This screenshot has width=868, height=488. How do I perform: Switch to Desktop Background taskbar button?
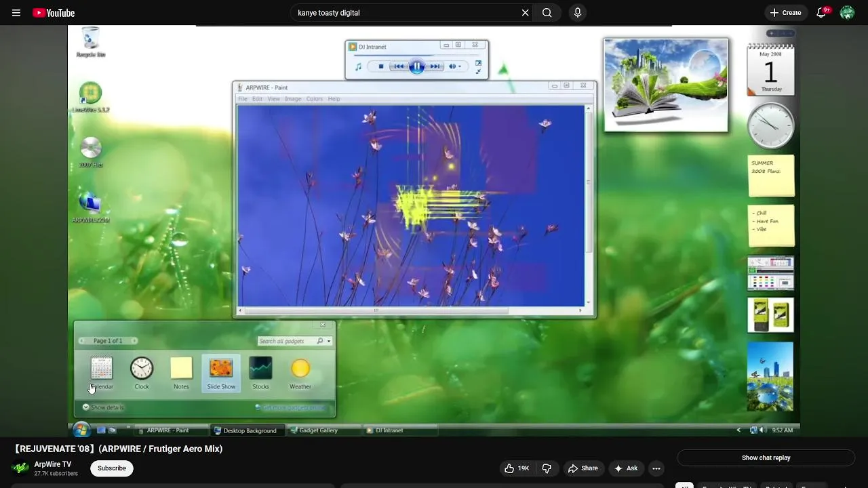pyautogui.click(x=248, y=430)
